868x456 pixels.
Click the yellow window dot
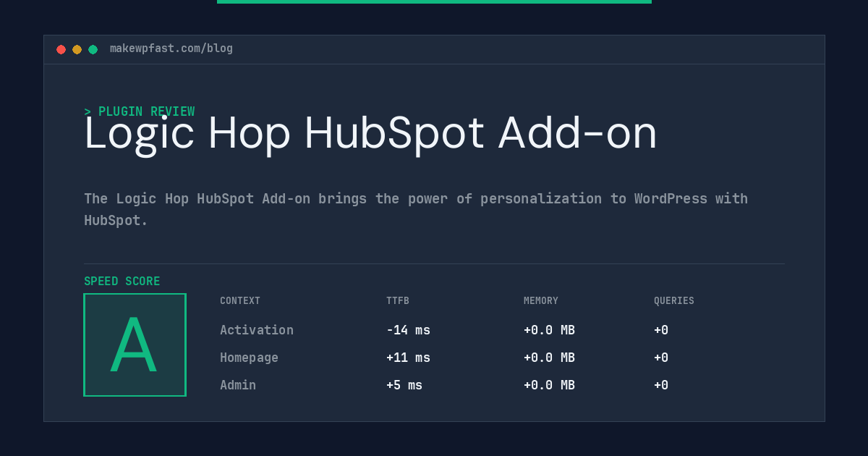[77, 49]
